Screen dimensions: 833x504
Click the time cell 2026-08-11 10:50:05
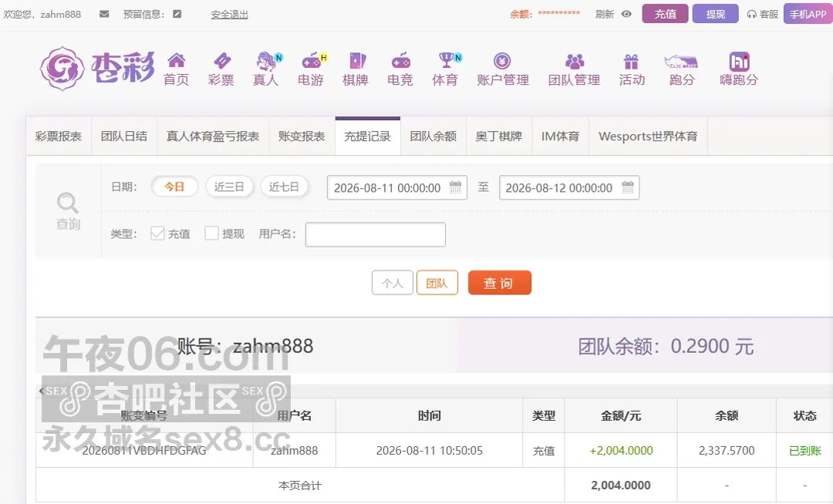430,450
